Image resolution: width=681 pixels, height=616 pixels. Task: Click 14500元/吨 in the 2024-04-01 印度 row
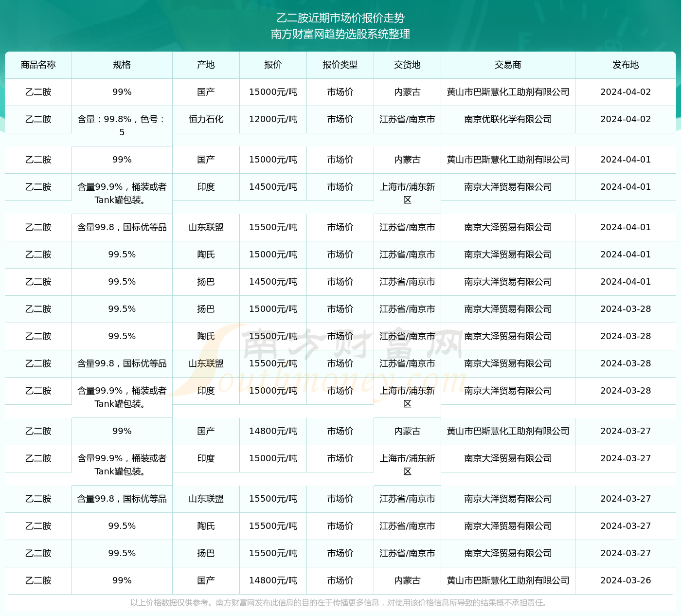pos(273,187)
